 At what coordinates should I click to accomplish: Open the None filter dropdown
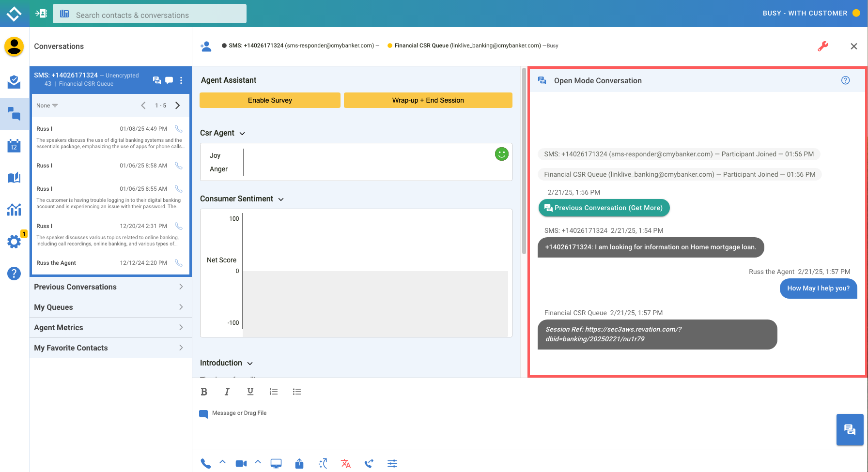[47, 106]
